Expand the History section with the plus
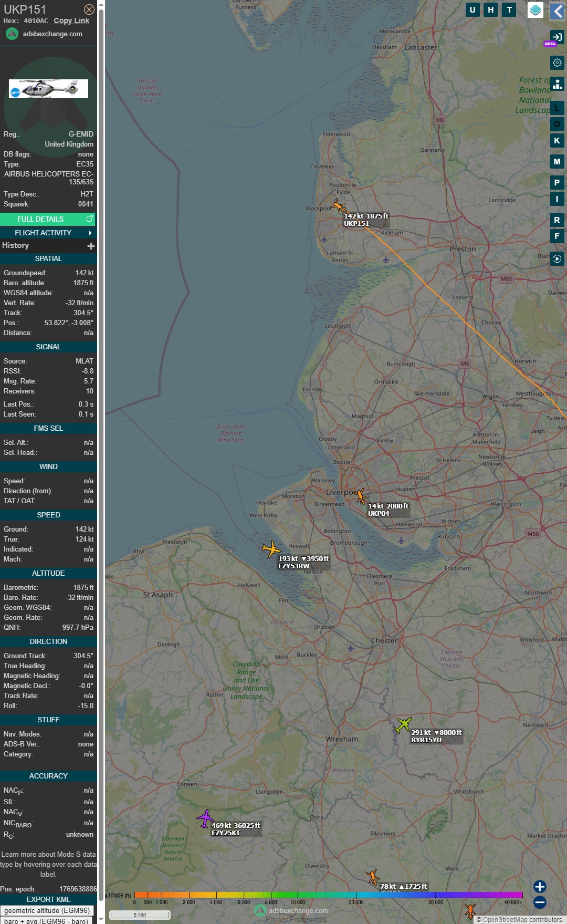The image size is (567, 924). coord(91,246)
